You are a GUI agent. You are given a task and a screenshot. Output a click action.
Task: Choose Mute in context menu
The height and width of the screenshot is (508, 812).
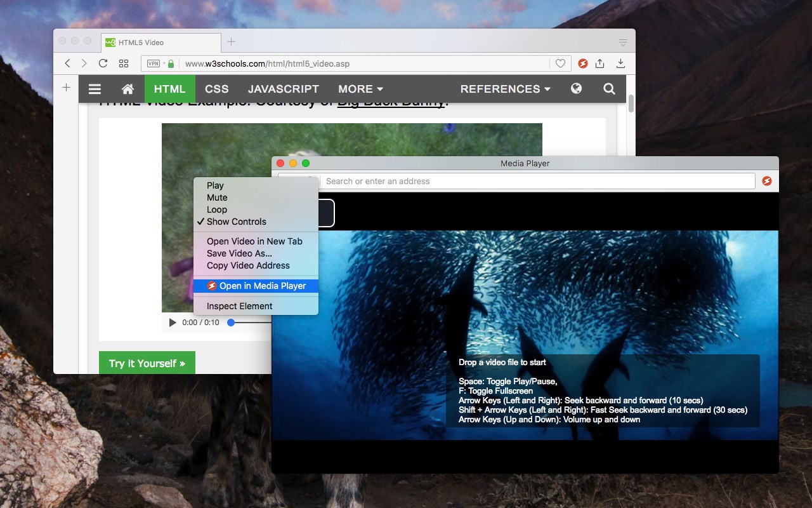click(255, 197)
